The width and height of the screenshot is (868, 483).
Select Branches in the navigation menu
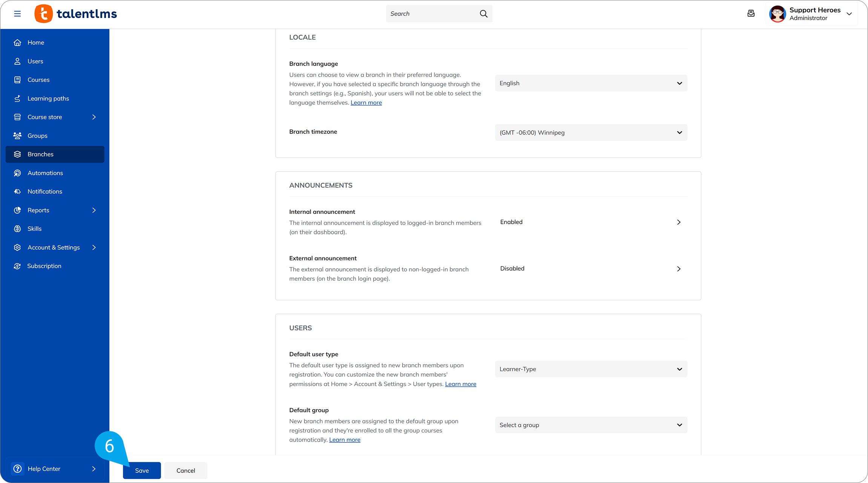tap(40, 154)
